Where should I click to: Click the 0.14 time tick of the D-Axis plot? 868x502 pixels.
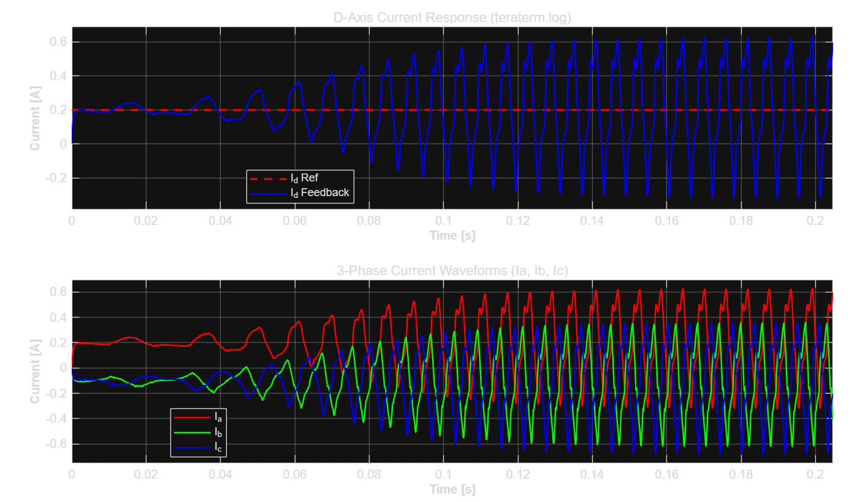592,221
